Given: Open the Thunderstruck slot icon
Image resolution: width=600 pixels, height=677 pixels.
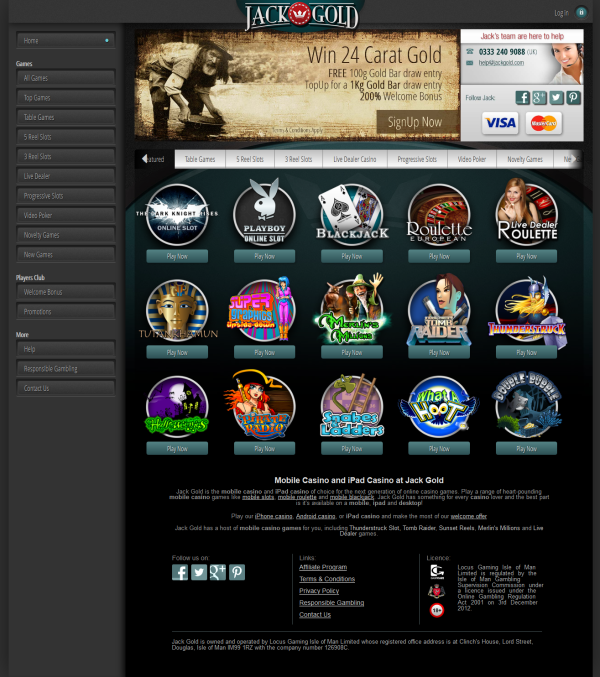Looking at the screenshot, I should point(527,312).
